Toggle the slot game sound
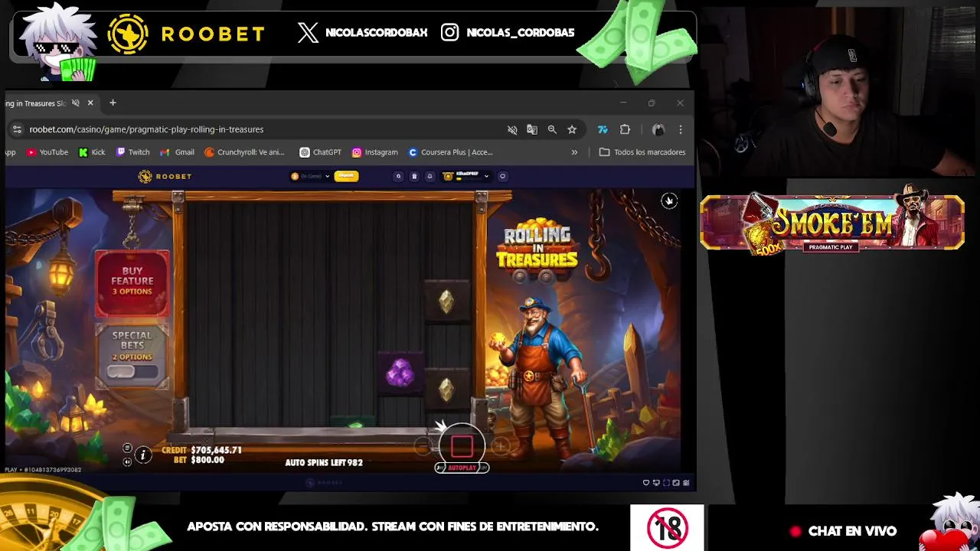Screen dimensions: 980x551 (x=127, y=461)
